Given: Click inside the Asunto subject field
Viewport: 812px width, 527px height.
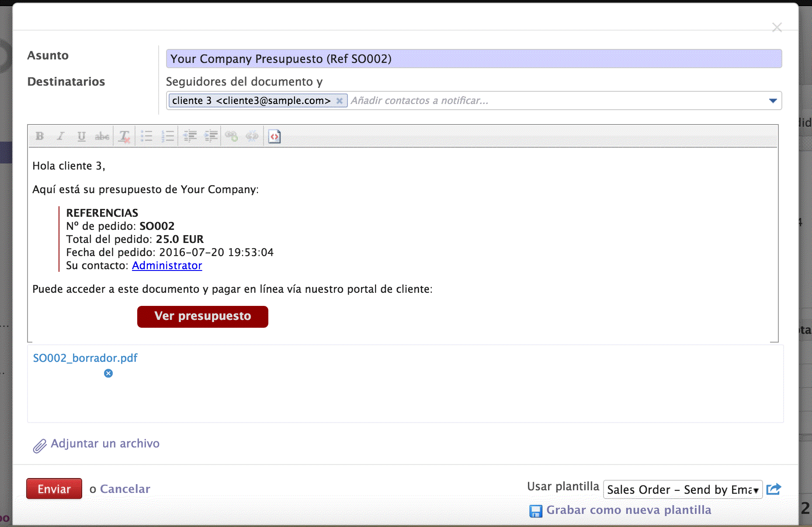Looking at the screenshot, I should pos(474,59).
